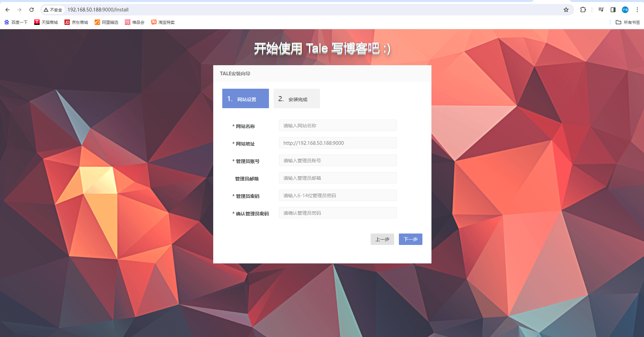The height and width of the screenshot is (337, 644).
Task: Bookmark this page with the star icon
Action: click(x=566, y=10)
